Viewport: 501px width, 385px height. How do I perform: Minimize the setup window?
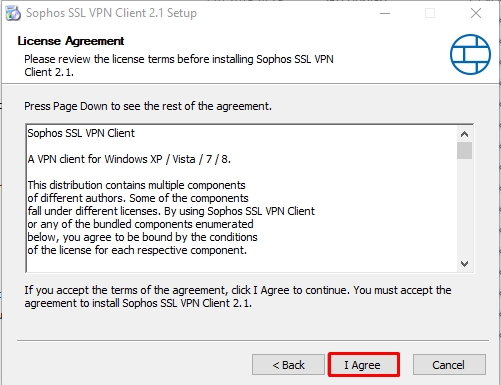click(x=385, y=13)
